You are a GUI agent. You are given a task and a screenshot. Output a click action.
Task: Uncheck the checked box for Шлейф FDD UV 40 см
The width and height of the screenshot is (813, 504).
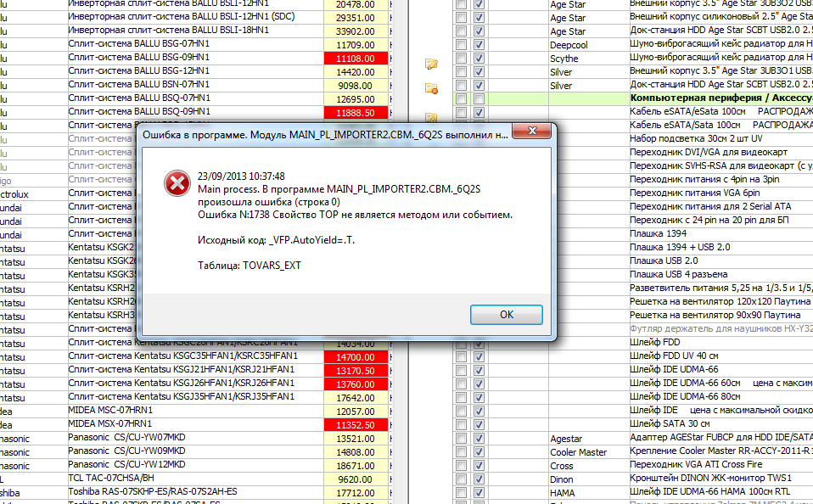click(479, 356)
